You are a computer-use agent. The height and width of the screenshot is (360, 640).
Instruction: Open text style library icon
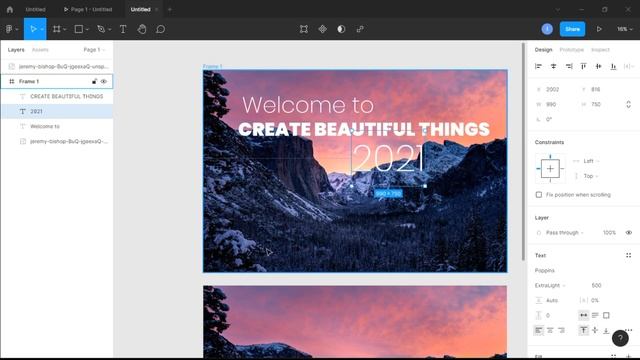tap(629, 256)
